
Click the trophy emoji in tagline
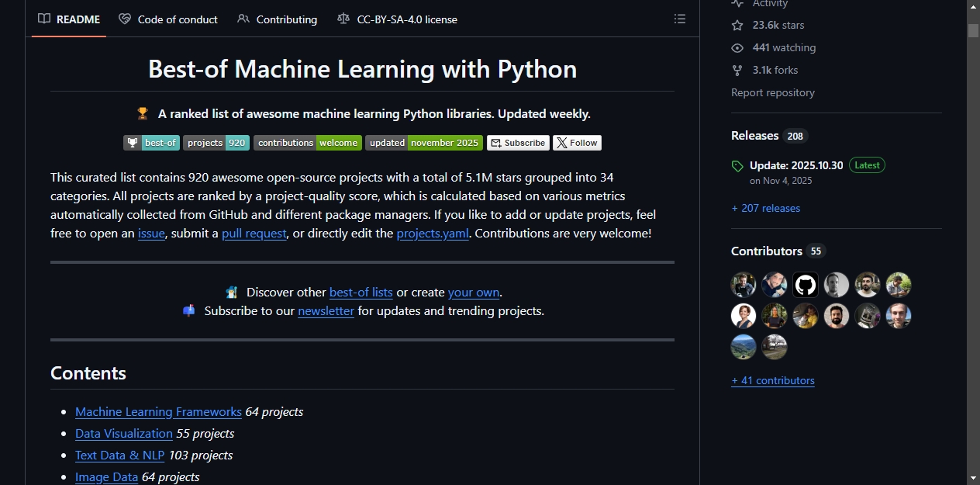point(143,113)
